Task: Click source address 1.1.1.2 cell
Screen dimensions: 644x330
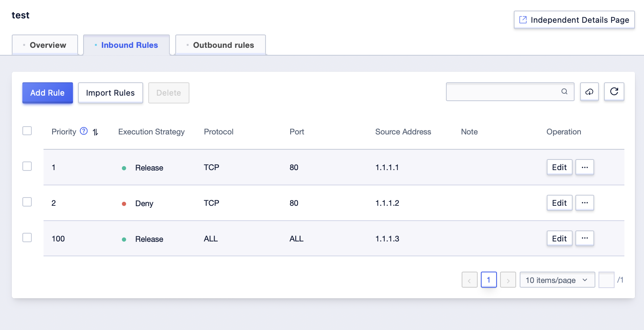Action: click(387, 203)
